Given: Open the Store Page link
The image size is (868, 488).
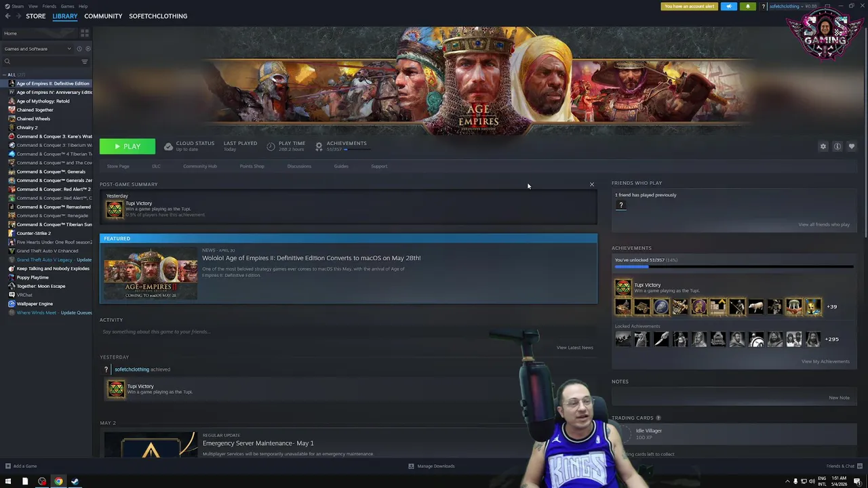Looking at the screenshot, I should coord(118,166).
